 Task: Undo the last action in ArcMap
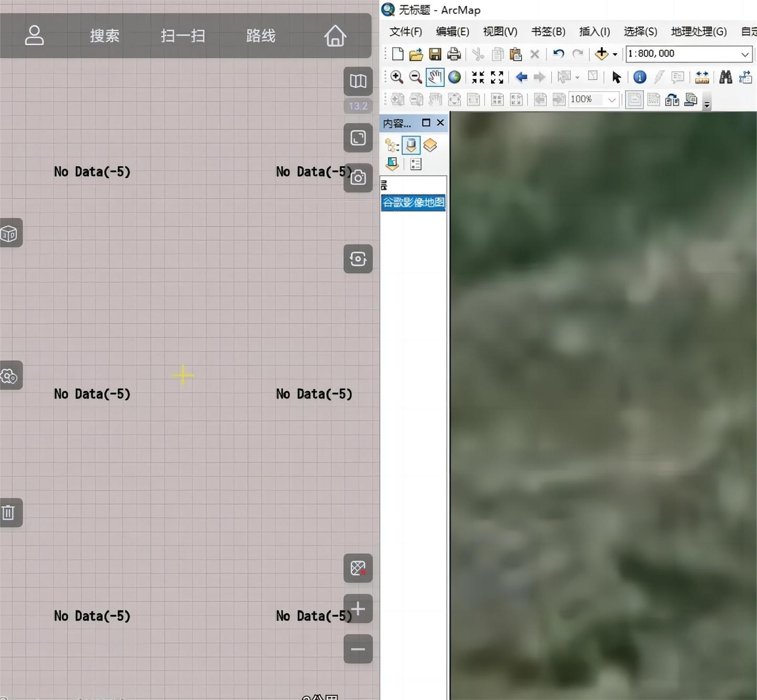[558, 54]
